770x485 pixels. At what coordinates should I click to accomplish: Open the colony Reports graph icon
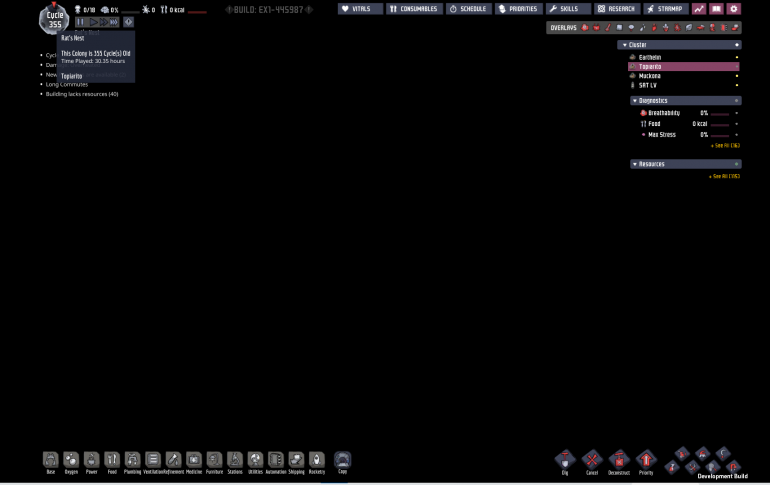coord(699,9)
